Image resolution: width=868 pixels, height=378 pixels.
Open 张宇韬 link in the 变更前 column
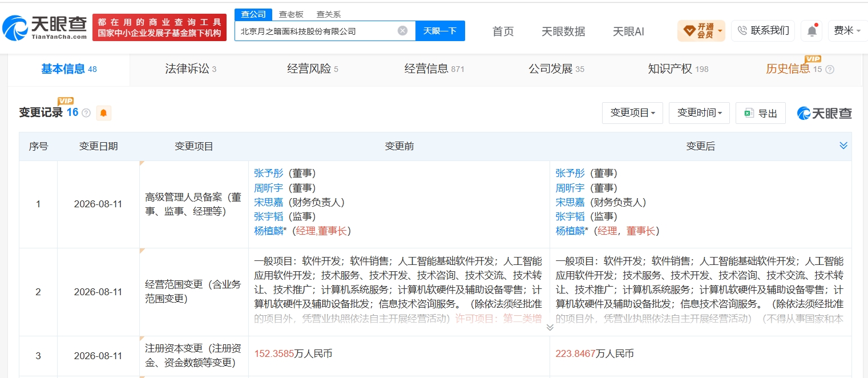coord(269,216)
